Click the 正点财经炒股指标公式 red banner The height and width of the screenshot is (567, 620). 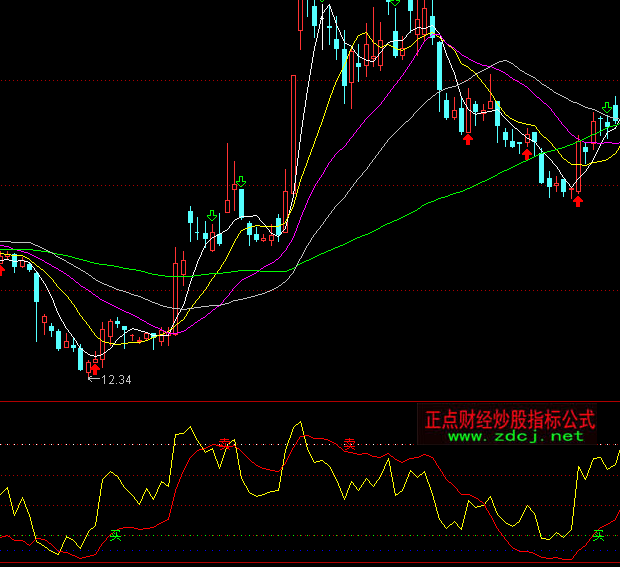tap(510, 418)
